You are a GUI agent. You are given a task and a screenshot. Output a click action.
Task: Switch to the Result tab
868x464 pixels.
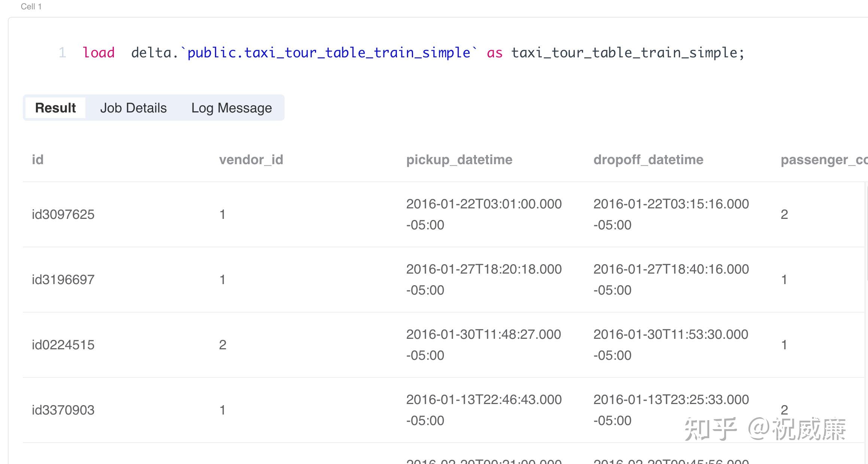tap(55, 108)
